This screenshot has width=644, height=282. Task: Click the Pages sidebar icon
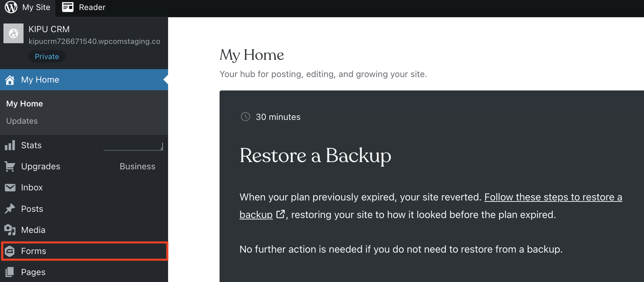pos(10,272)
